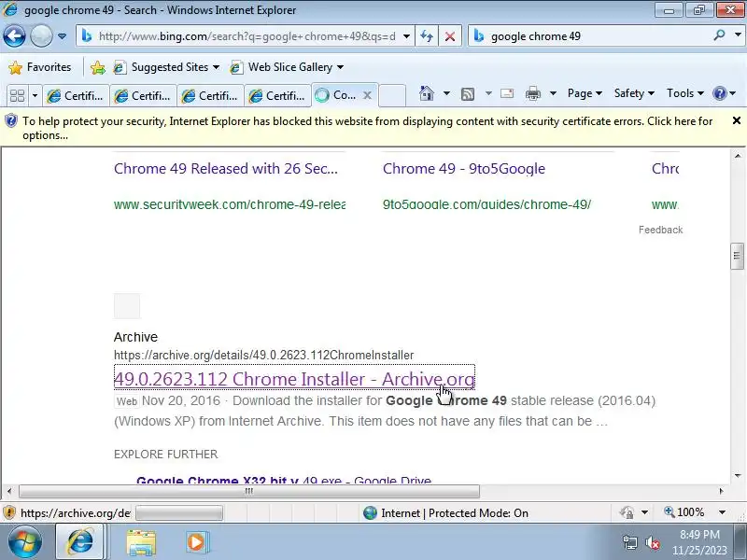Click the Feedback link

tap(660, 230)
